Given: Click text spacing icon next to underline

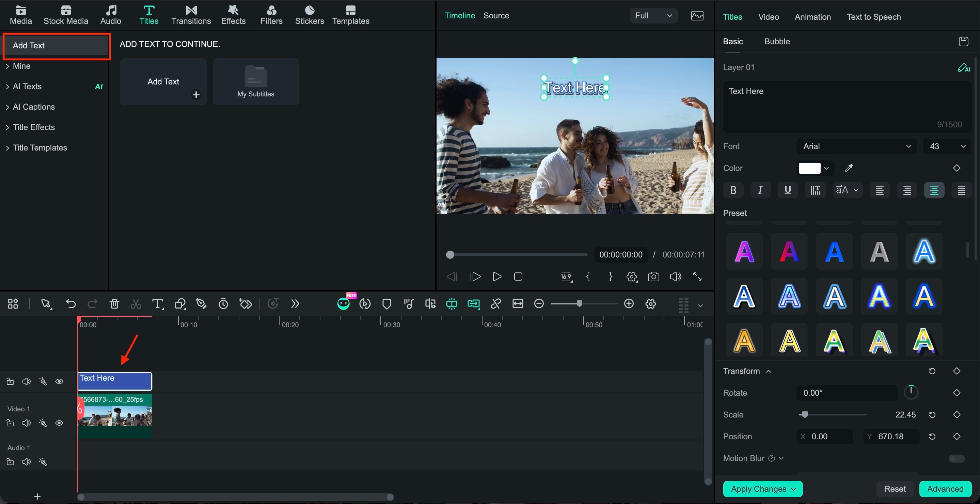Looking at the screenshot, I should pyautogui.click(x=815, y=190).
